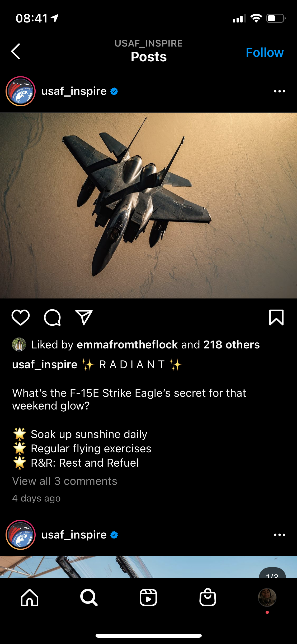
Task: Open emmafromtheflock's profile from likes
Action: click(x=127, y=345)
